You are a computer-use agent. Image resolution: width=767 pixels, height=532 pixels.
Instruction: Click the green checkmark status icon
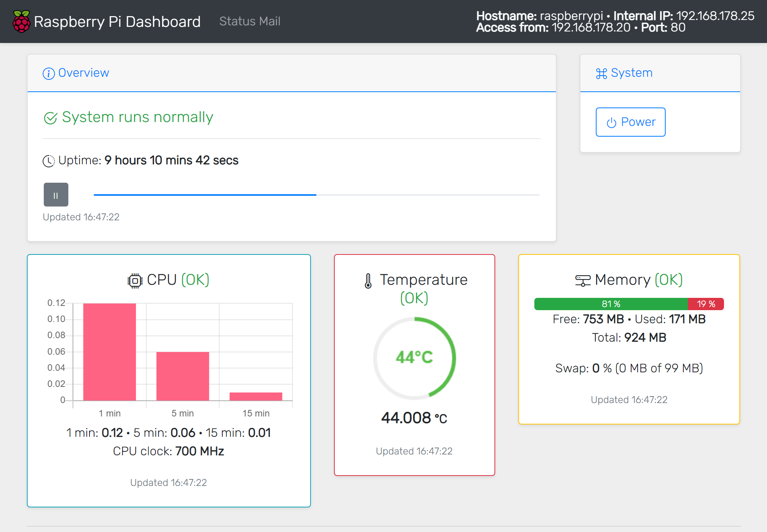(50, 118)
